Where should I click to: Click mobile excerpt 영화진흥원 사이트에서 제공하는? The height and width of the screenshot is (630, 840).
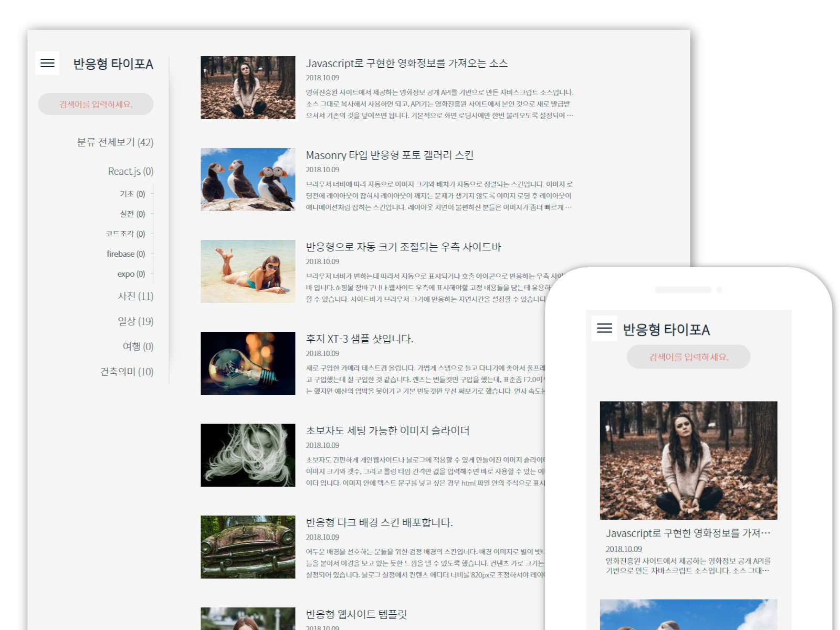(688, 566)
